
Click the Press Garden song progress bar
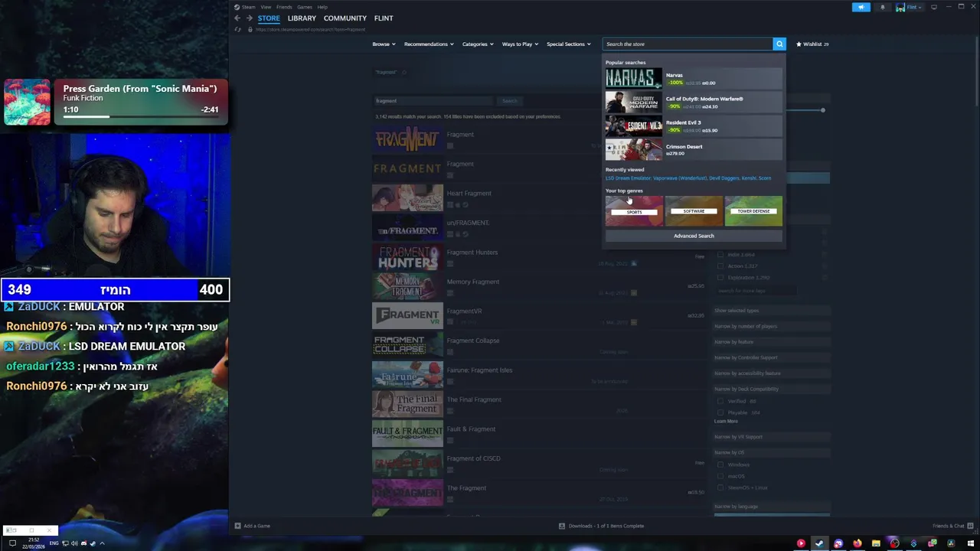[x=140, y=117]
